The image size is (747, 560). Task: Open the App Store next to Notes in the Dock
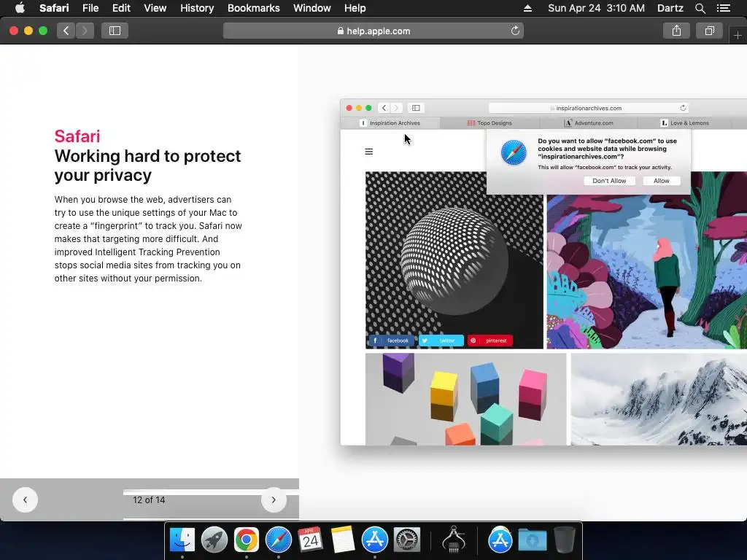coord(374,540)
